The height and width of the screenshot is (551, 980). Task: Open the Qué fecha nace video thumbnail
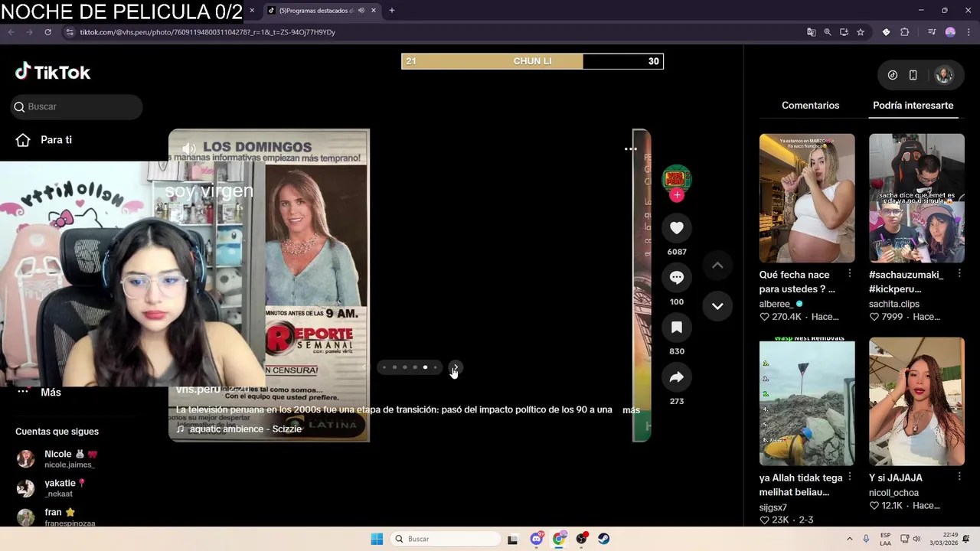(x=807, y=198)
